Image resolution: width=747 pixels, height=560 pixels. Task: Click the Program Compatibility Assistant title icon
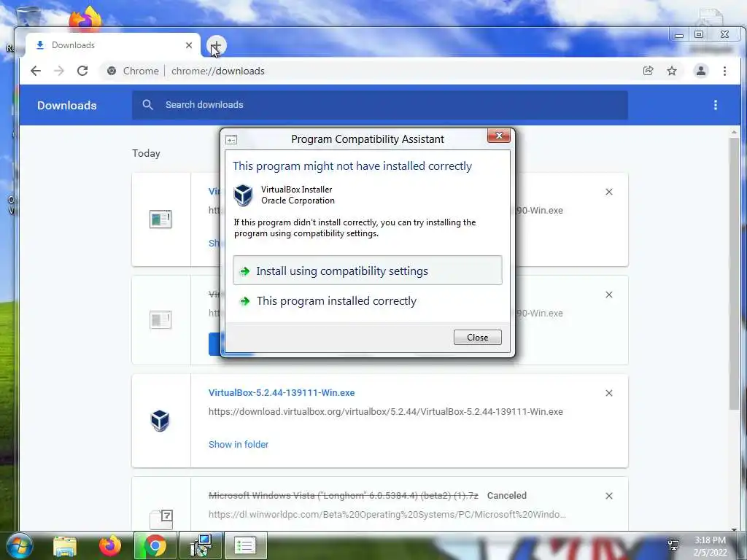point(231,139)
